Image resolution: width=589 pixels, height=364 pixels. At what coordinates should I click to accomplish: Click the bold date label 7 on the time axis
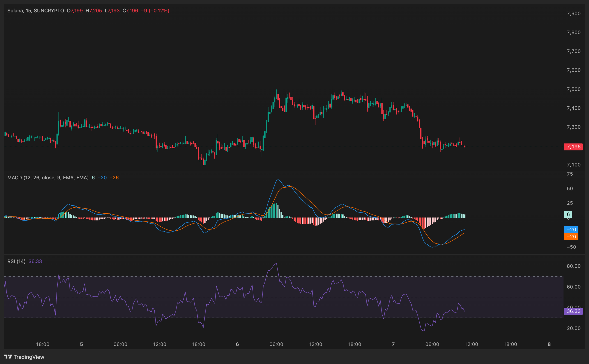pos(394,344)
